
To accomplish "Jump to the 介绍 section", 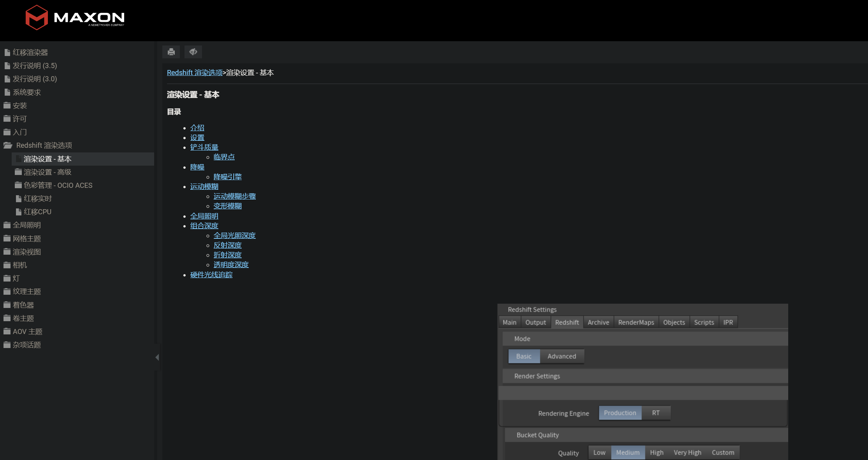I will tap(197, 128).
